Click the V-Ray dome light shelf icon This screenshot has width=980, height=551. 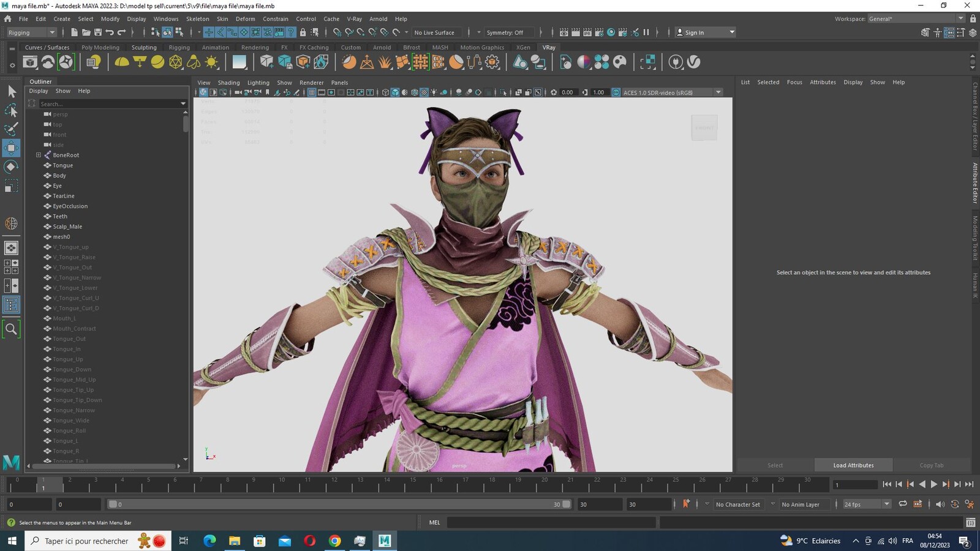tap(122, 62)
